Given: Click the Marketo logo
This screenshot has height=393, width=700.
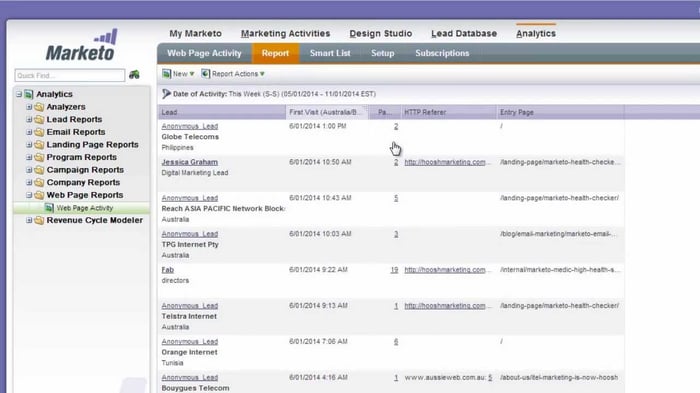Looking at the screenshot, I should pyautogui.click(x=81, y=45).
